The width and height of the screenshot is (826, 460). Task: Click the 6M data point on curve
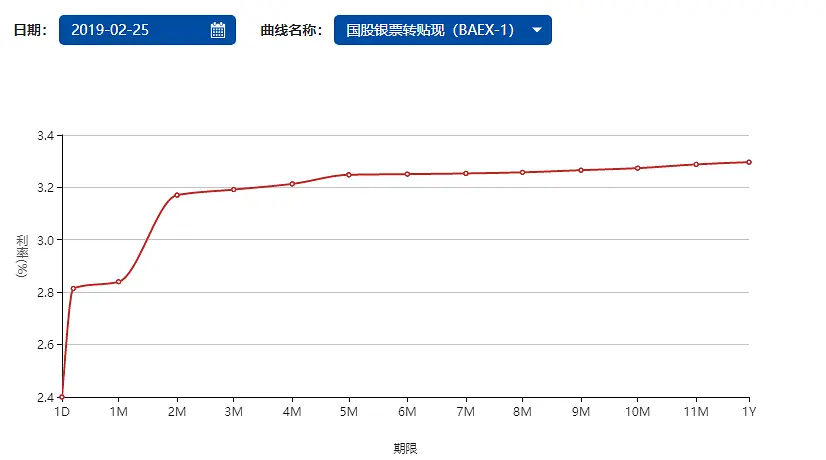[407, 174]
